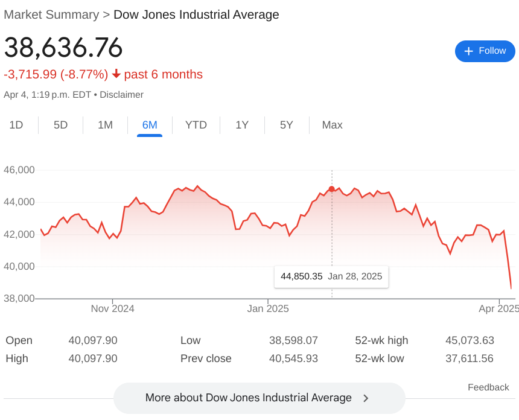Click the chevron arrow beside More about
This screenshot has width=519, height=420.
click(366, 398)
